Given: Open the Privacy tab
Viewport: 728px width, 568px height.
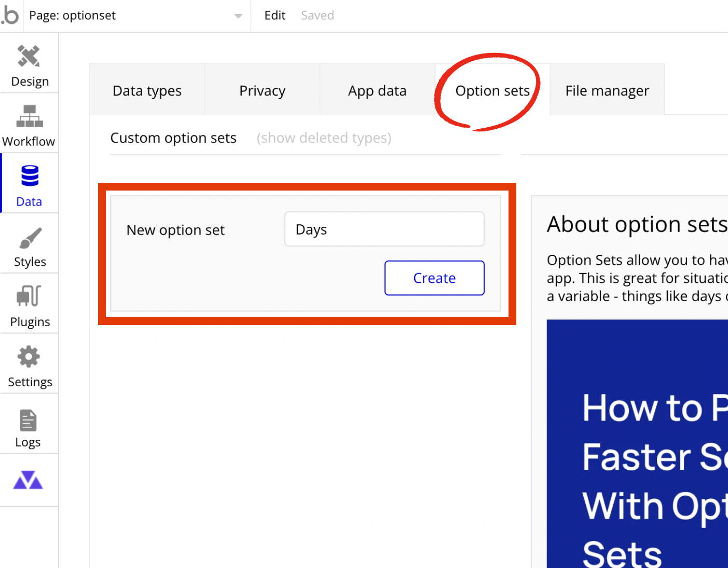Looking at the screenshot, I should pos(262,91).
